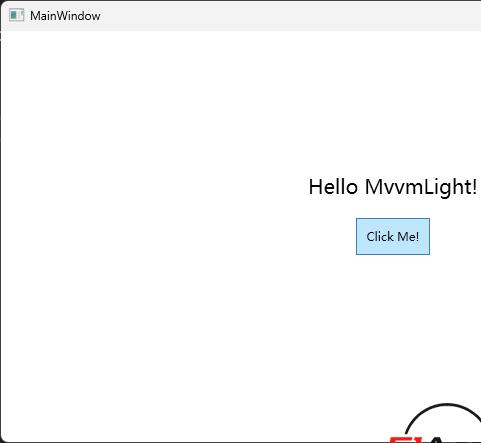Click the MainWindow app icon in title bar
The width and height of the screenshot is (481, 443).
(x=16, y=15)
